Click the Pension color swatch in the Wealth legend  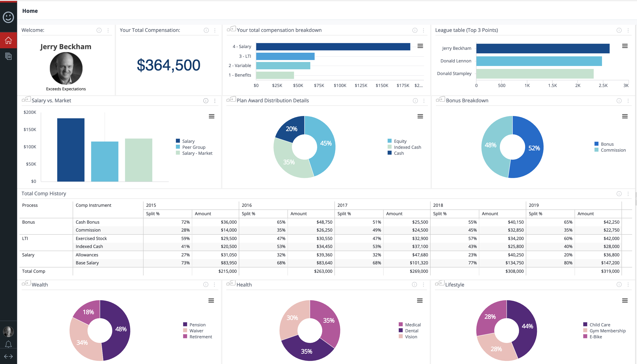click(185, 324)
